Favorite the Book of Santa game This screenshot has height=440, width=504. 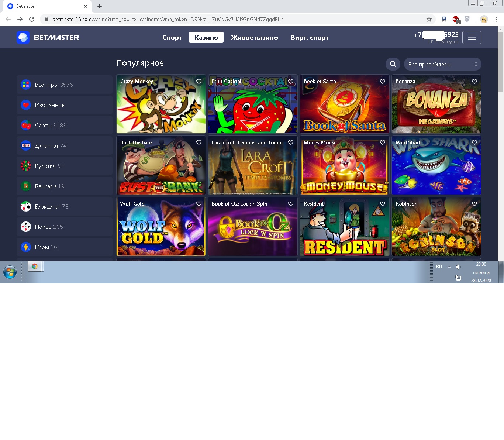[383, 82]
